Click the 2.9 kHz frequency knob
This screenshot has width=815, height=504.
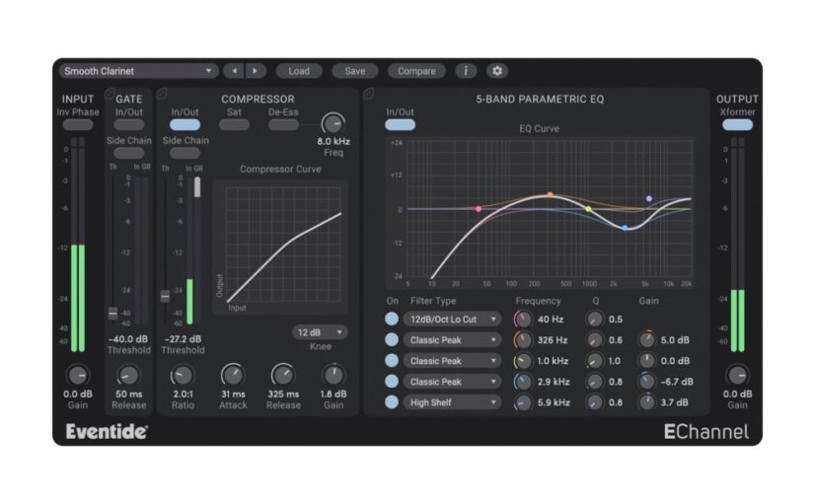coord(523,382)
